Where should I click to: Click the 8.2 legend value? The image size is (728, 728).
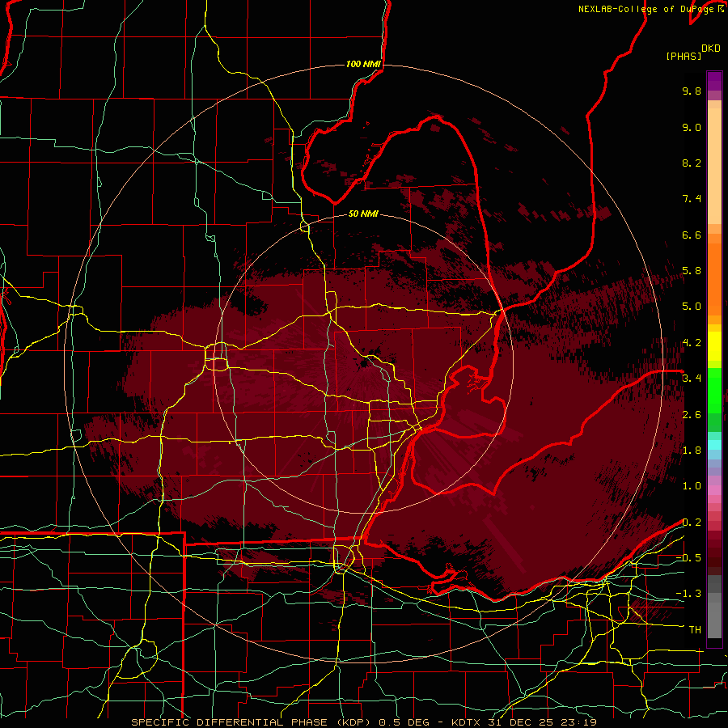[692, 163]
